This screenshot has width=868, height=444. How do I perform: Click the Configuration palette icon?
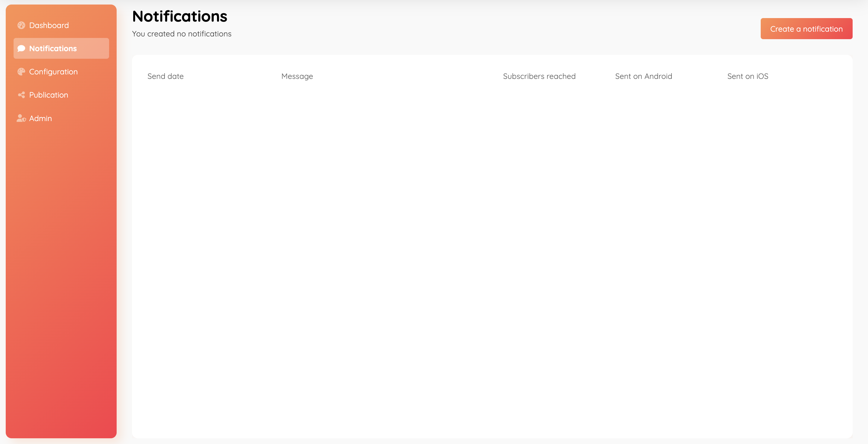tap(21, 72)
